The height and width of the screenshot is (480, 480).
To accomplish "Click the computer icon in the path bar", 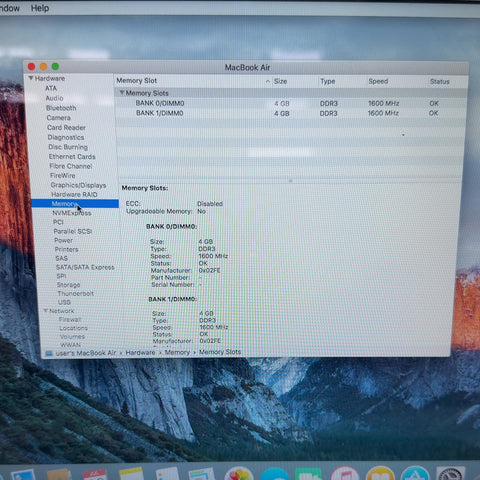I will click(49, 353).
